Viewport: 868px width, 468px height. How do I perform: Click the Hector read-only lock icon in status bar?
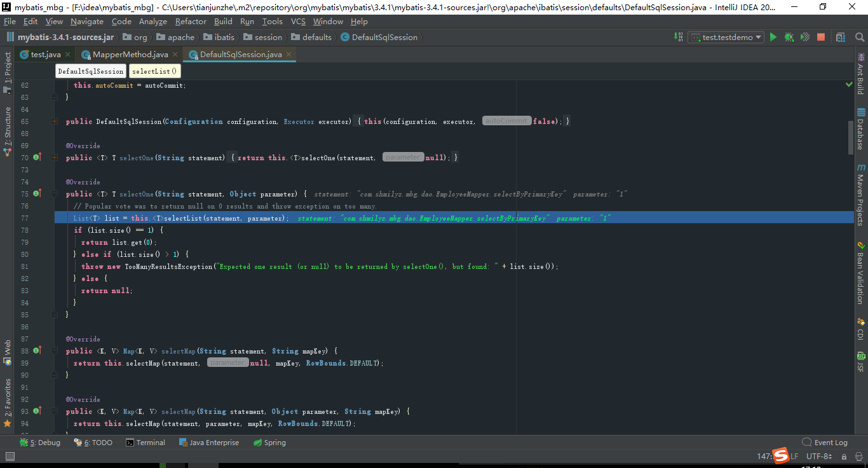pos(844,456)
